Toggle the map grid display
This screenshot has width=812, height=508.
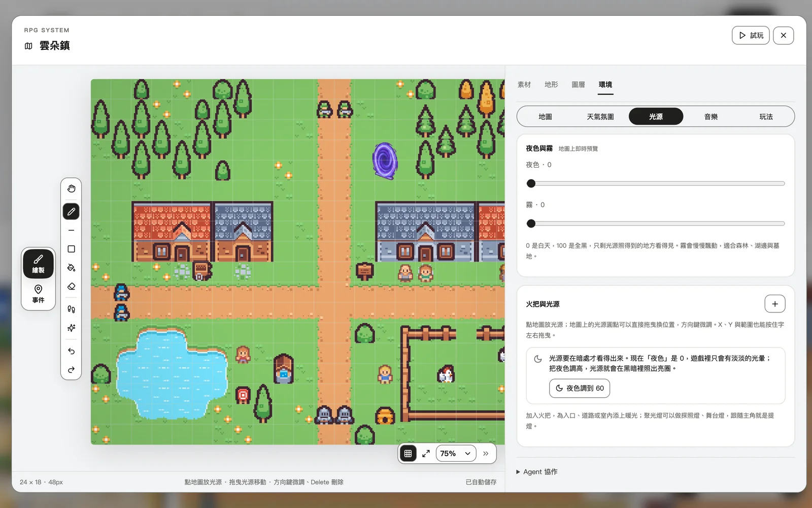point(408,454)
